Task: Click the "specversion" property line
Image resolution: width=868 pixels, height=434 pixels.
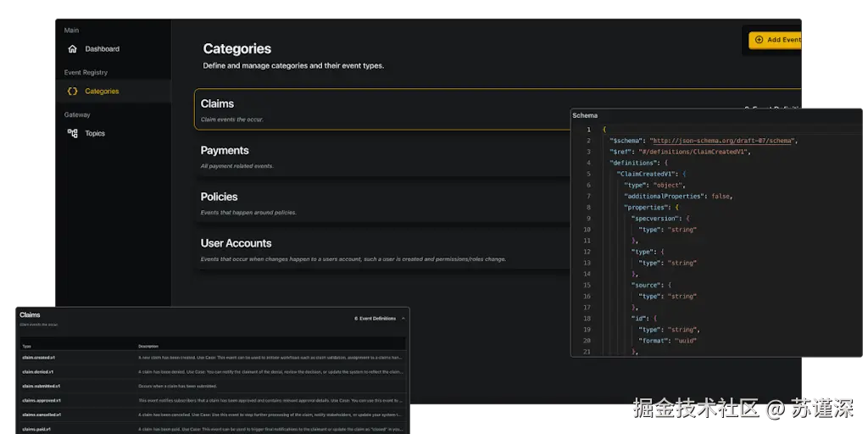Action: pos(660,218)
